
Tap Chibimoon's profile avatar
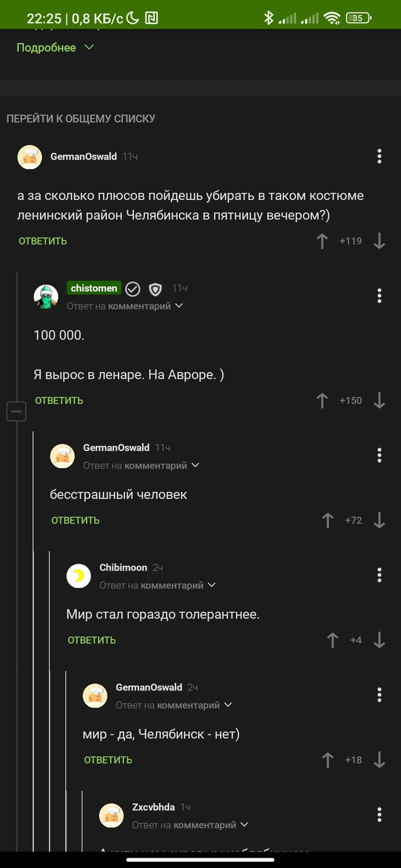79,576
